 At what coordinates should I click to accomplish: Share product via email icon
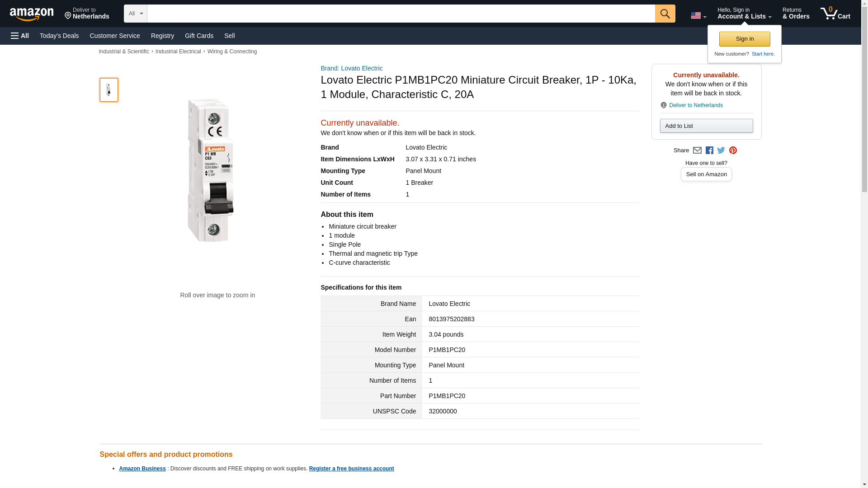click(697, 150)
